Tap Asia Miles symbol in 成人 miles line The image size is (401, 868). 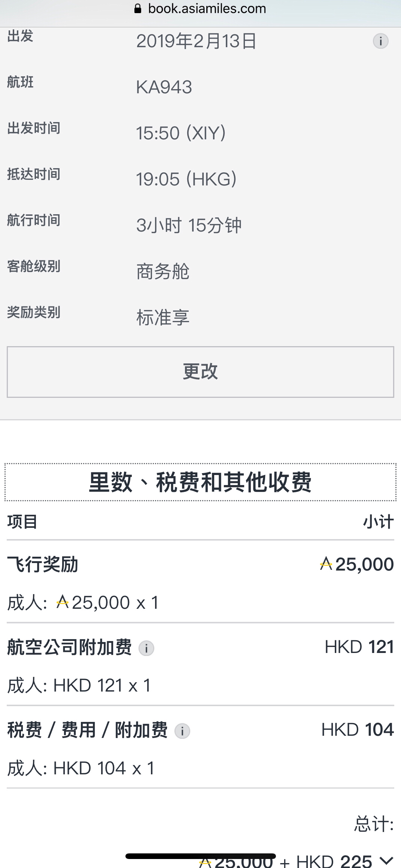(63, 602)
